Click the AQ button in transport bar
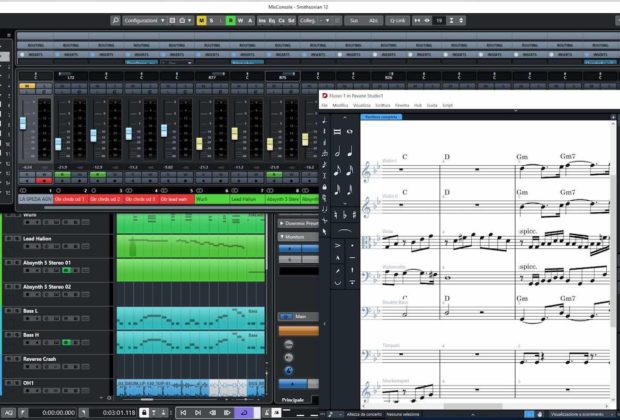The width and height of the screenshot is (620, 420). click(9, 413)
